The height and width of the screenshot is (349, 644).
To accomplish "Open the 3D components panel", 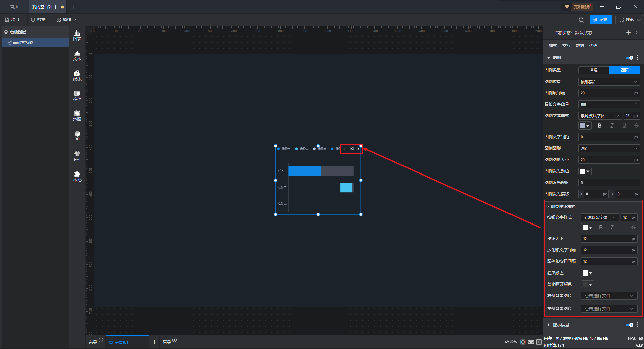I will [77, 136].
